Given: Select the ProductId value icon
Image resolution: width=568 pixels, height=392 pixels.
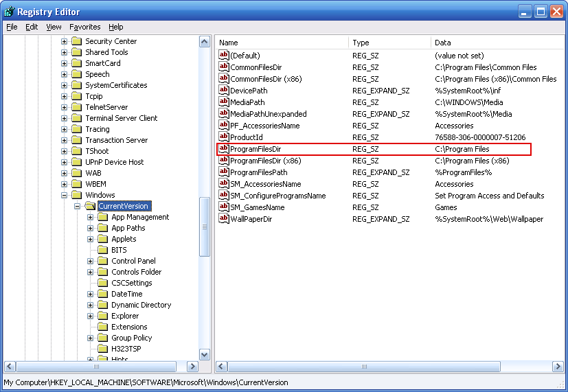Looking at the screenshot, I should [224, 137].
